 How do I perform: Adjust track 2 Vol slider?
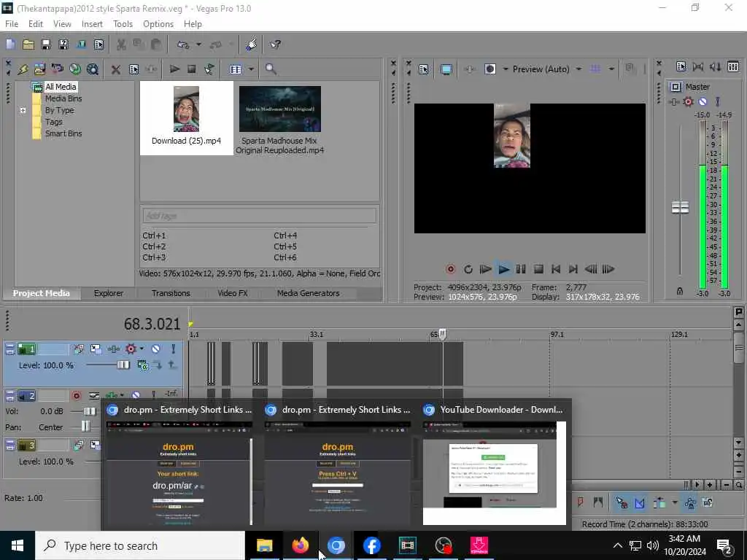tap(90, 411)
